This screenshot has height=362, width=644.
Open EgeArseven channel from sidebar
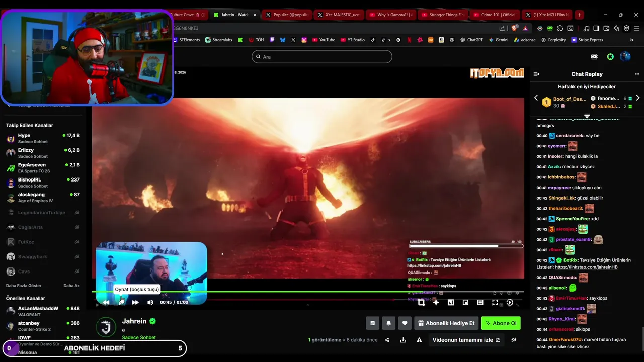click(x=43, y=168)
